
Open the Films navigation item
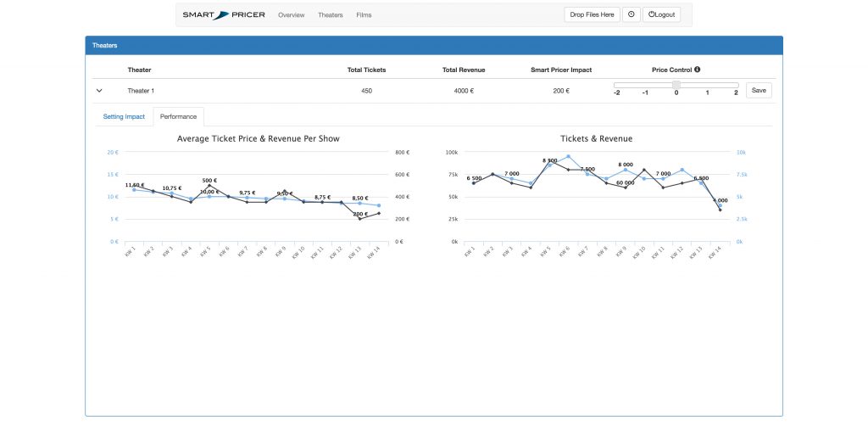364,15
